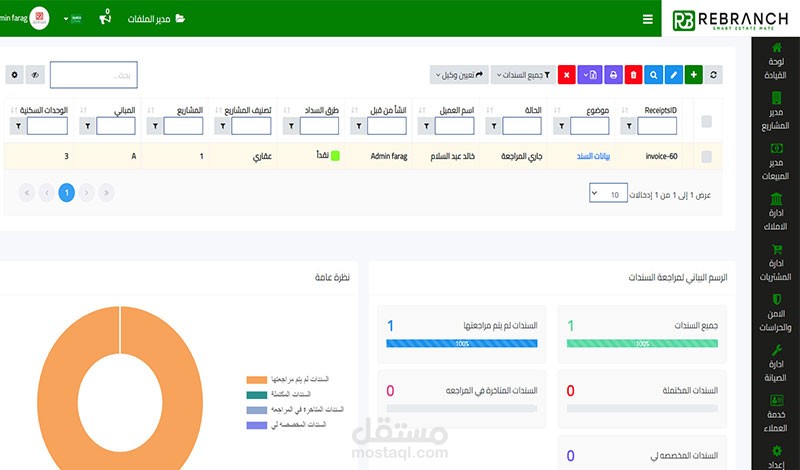This screenshot has height=470, width=800.
Task: Open مدير المشاريع in the sidebar
Action: (776, 111)
